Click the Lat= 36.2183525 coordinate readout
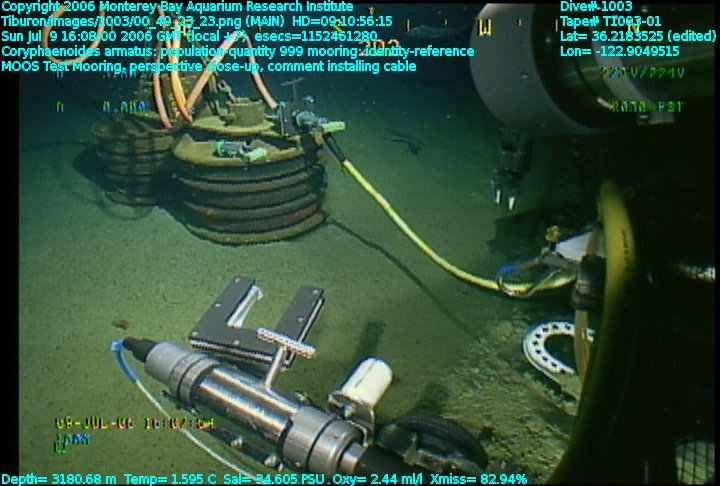This screenshot has height=486, width=720. click(631, 36)
